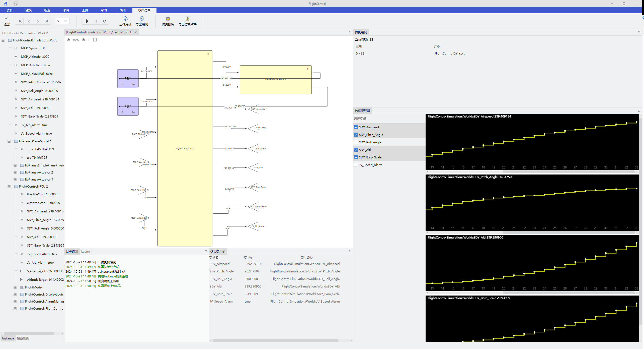The image size is (644, 349).
Task: Open the step count dropdown showing 5
Action: [x=62, y=21]
